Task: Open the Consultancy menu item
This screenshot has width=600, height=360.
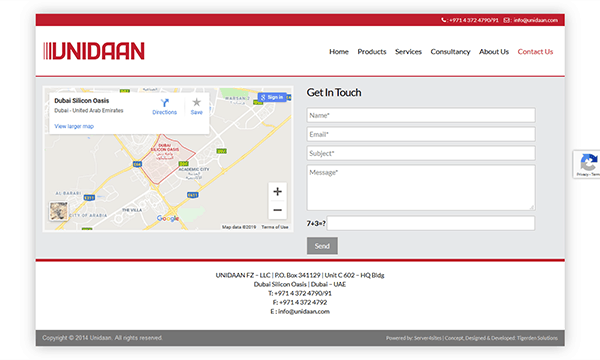Action: point(450,52)
